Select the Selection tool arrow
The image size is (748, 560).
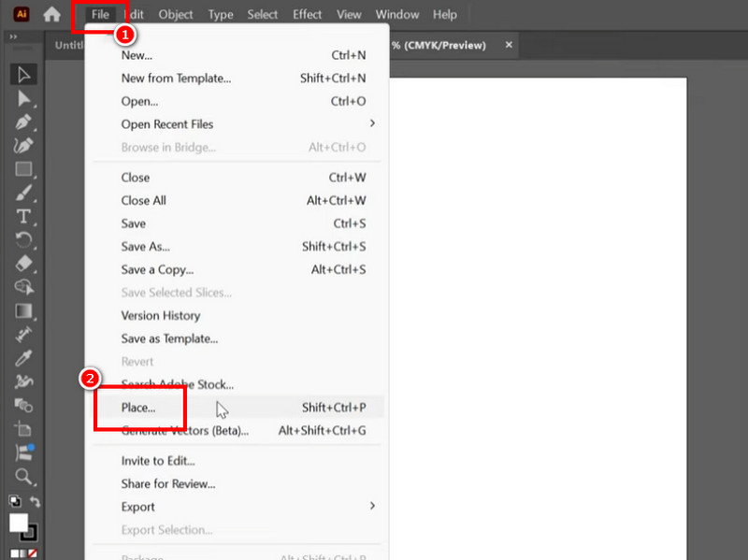click(24, 75)
